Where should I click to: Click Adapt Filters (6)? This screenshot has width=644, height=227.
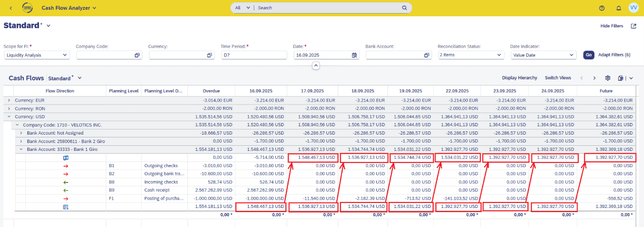click(614, 55)
